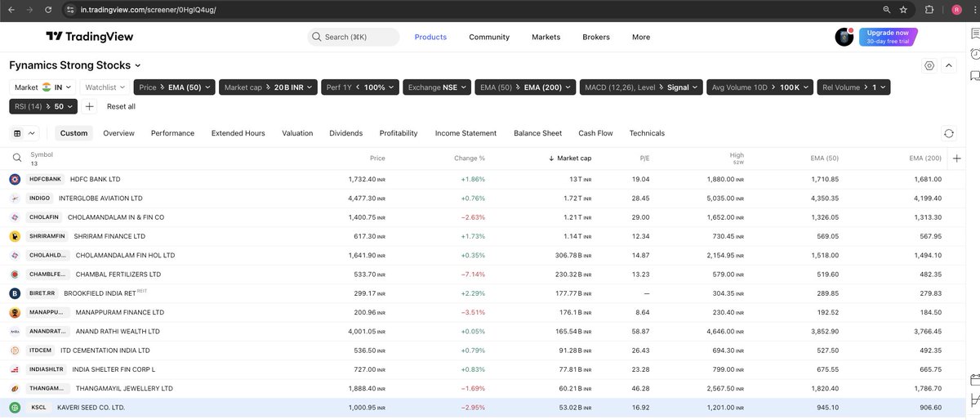Click the browser address bar URL

pyautogui.click(x=149, y=10)
